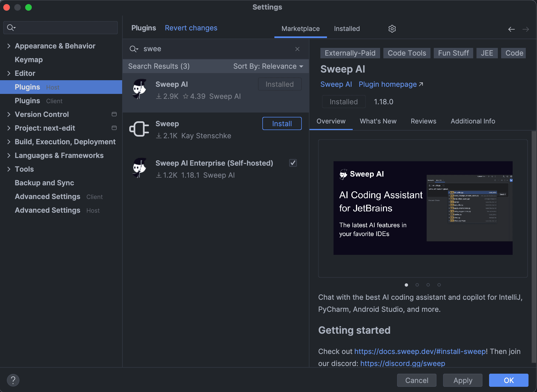Expand Languages & Frameworks node
537x392 pixels.
9,155
